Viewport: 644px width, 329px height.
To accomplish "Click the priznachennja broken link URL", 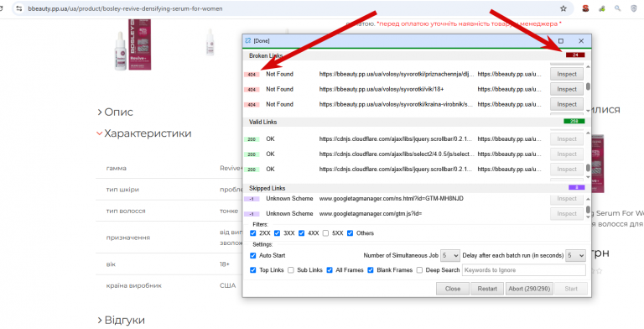I will coord(397,74).
